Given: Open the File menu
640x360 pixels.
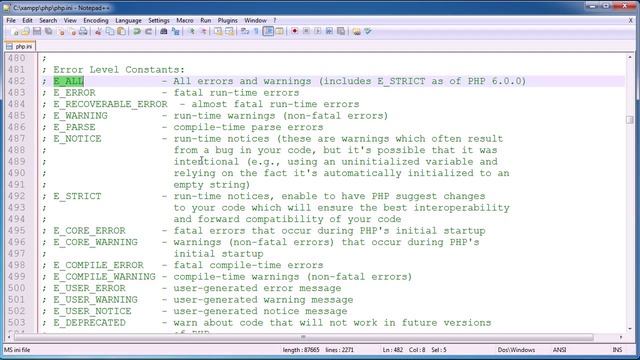Looking at the screenshot, I should (x=11, y=20).
